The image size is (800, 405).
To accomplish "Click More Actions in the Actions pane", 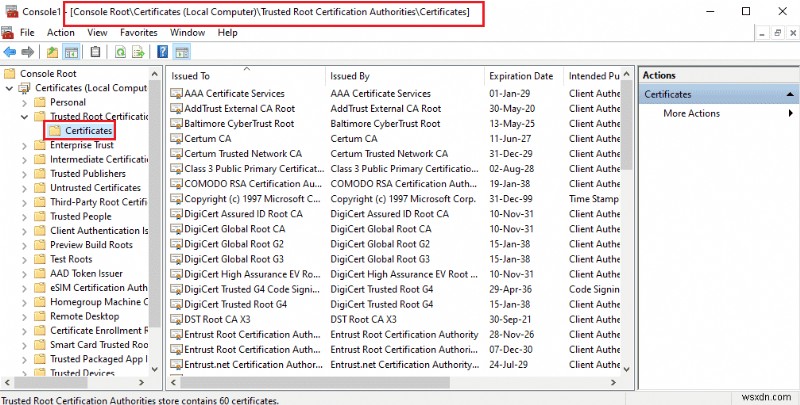I will click(x=691, y=113).
